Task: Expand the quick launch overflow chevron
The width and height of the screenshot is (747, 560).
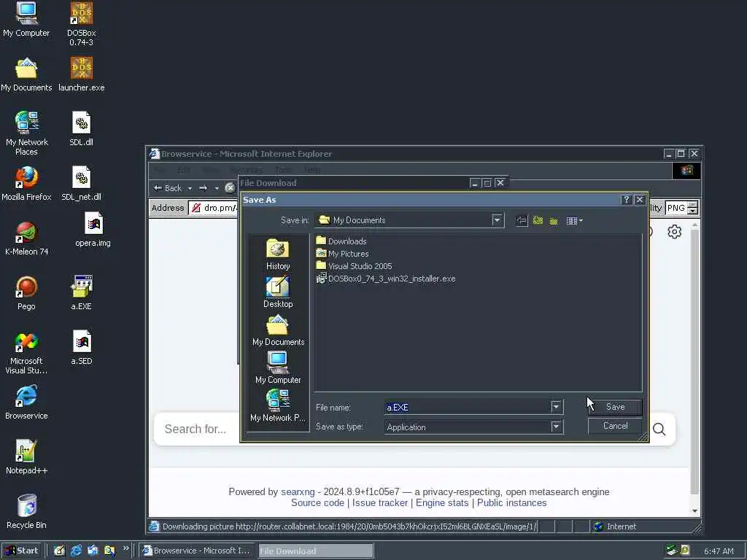Action: (125, 548)
